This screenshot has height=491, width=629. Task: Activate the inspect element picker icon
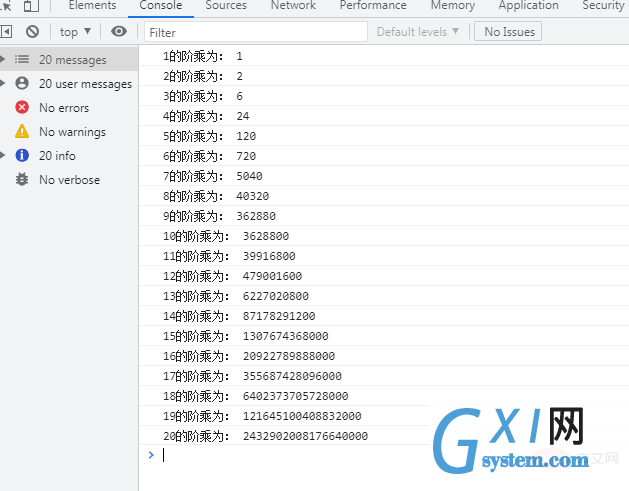pyautogui.click(x=6, y=6)
